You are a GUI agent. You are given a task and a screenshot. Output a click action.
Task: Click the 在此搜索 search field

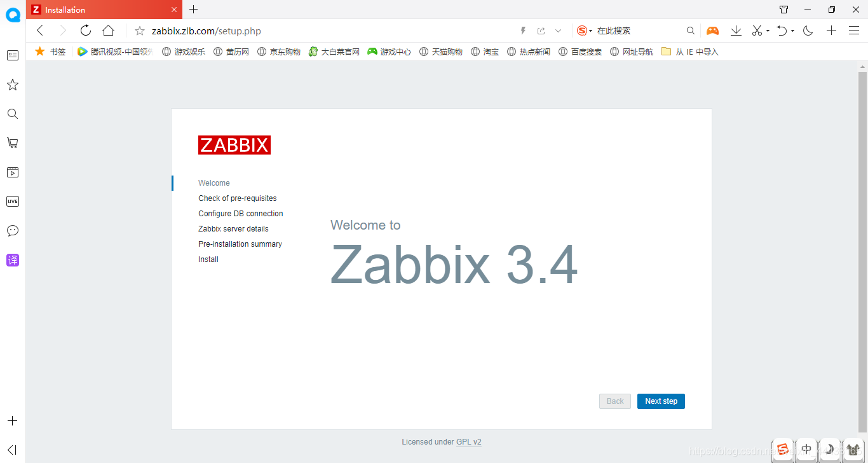click(x=639, y=31)
